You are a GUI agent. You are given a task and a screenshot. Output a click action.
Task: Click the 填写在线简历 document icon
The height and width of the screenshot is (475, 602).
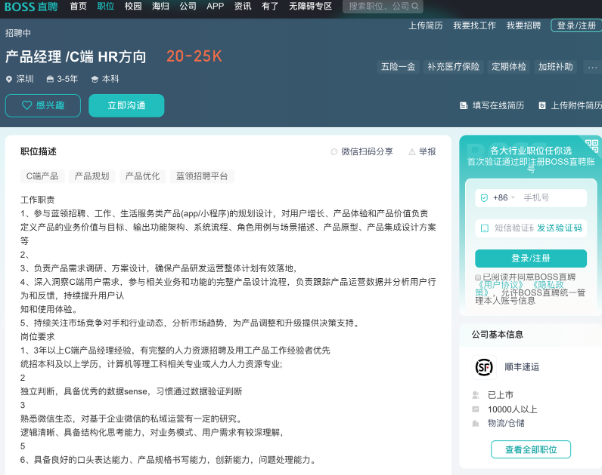[x=464, y=105]
